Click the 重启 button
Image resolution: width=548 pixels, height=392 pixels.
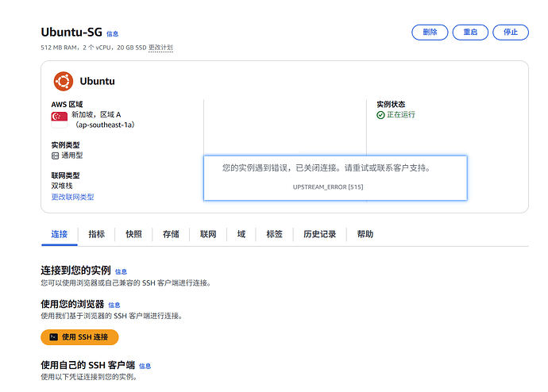click(470, 33)
